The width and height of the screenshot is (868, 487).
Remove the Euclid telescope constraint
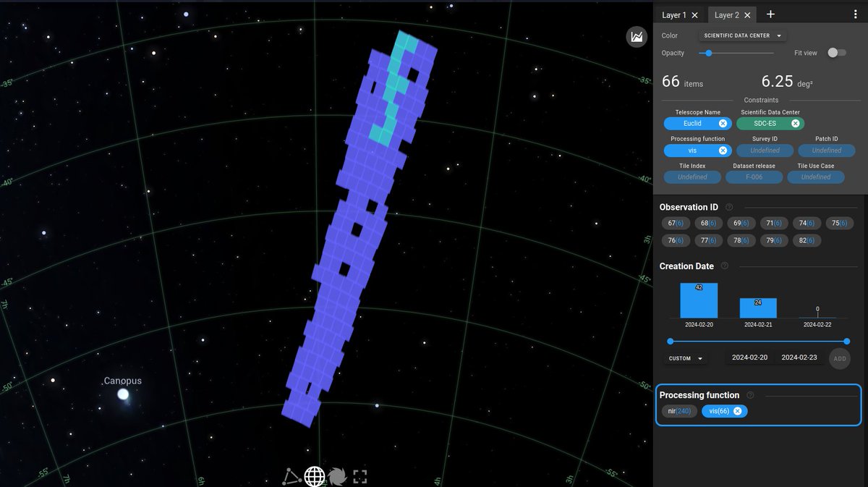tap(723, 124)
